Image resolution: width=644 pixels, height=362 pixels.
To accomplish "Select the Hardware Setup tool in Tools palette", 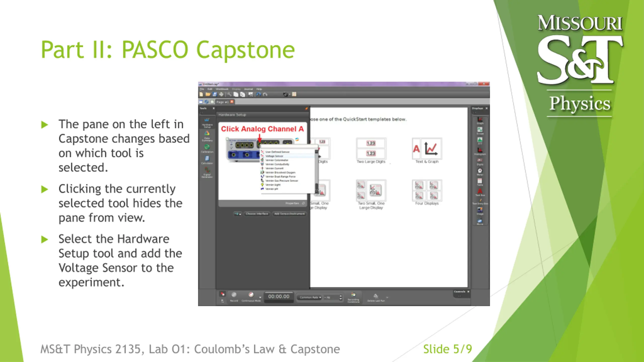I will point(207,123).
